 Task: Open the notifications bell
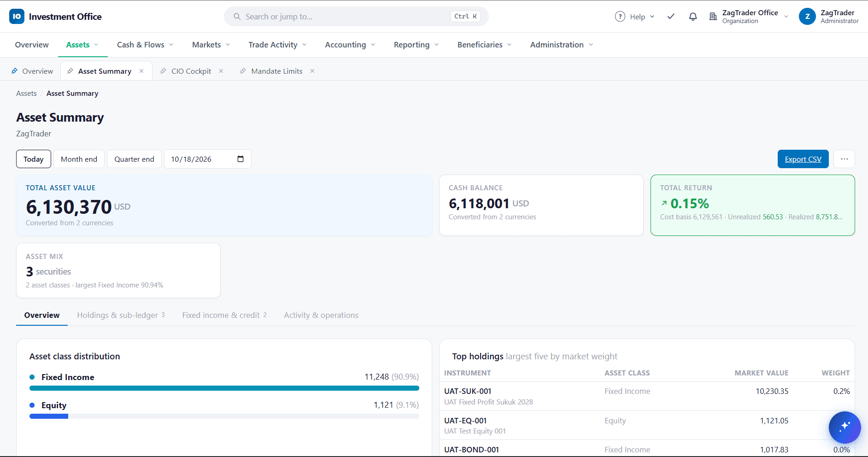(x=693, y=17)
